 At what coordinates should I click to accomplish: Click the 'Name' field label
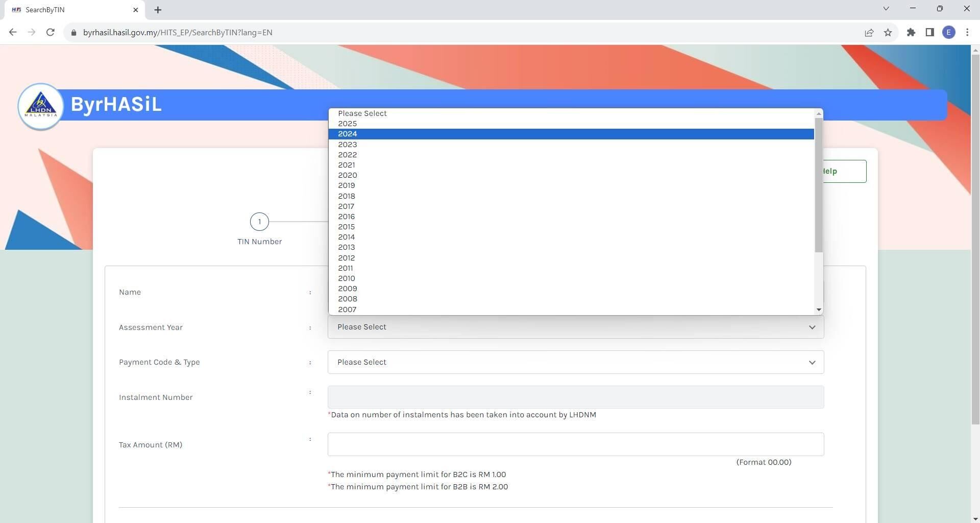pyautogui.click(x=130, y=292)
